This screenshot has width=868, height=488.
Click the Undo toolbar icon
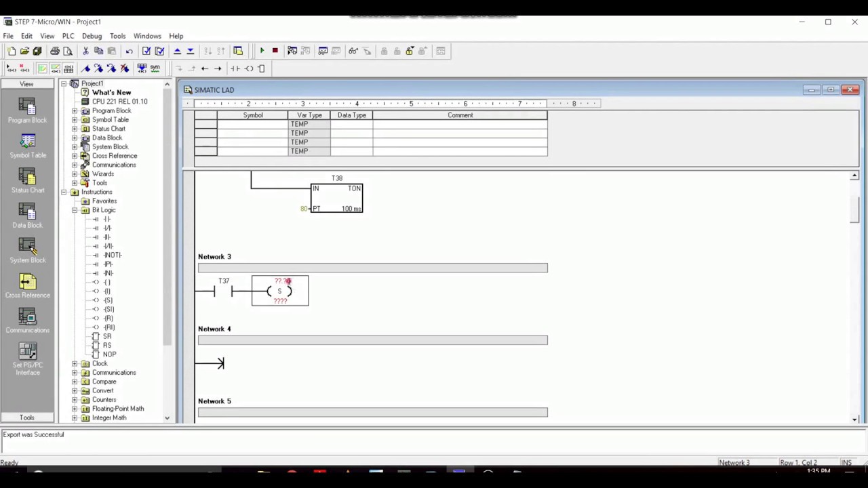tap(129, 51)
